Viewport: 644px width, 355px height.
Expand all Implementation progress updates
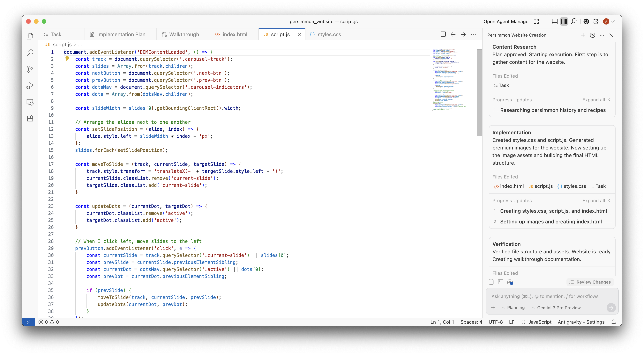click(x=594, y=201)
